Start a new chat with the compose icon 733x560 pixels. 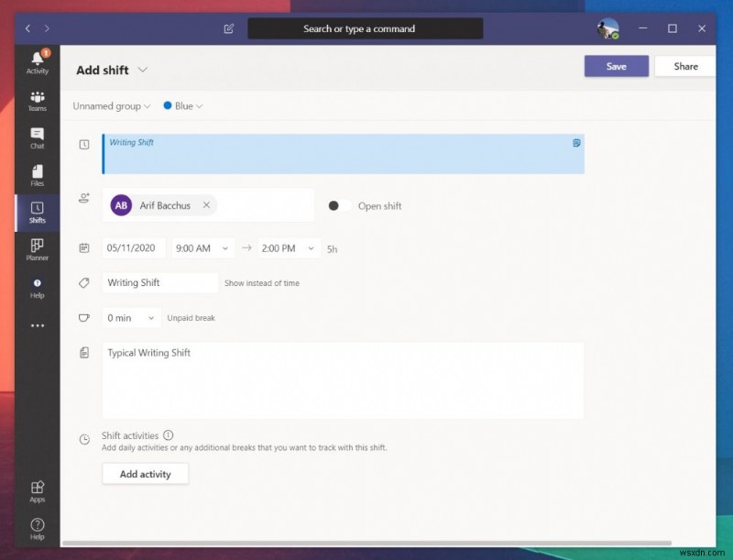[x=228, y=28]
